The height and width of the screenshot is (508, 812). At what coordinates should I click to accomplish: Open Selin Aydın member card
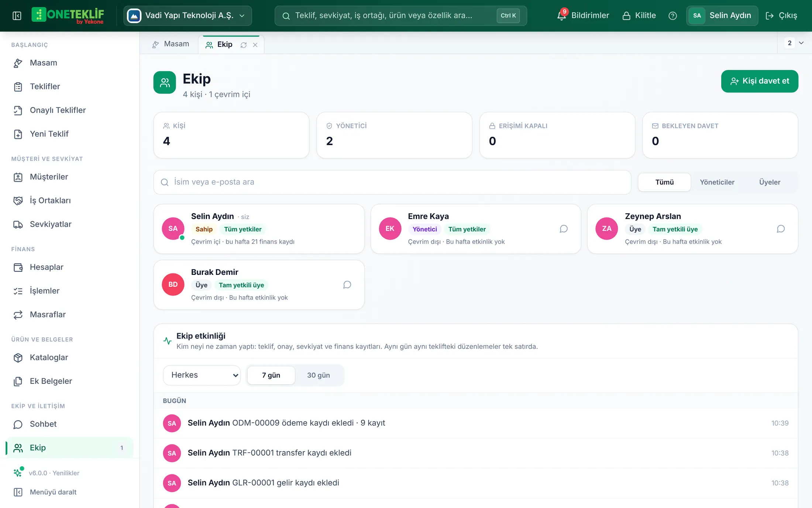click(259, 229)
